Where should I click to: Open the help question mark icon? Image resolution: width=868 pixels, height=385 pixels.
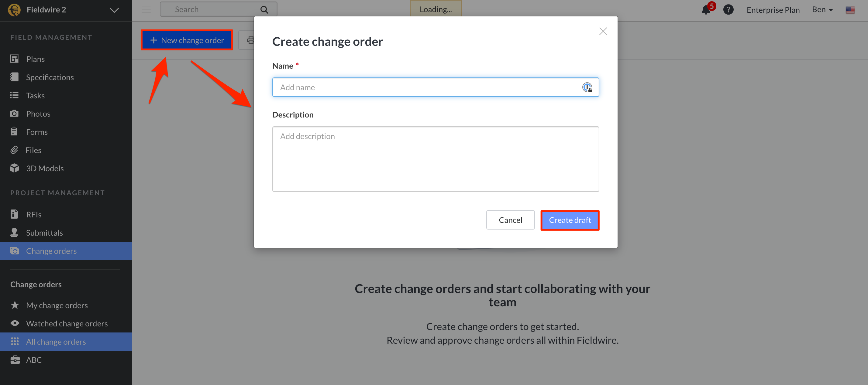click(x=728, y=9)
